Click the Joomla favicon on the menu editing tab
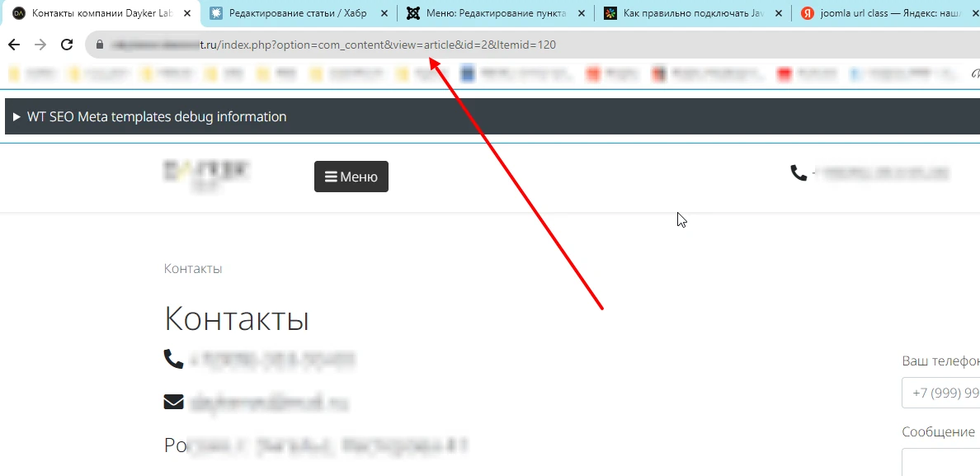Screen dimensions: 980x476 [x=412, y=13]
